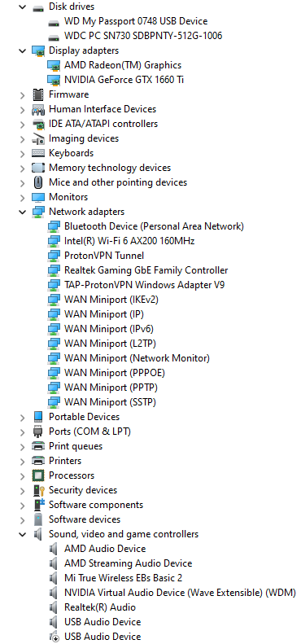This screenshot has width=301, height=644.
Task: Click the IDE ATA/ATAPI controllers icon
Action: (x=38, y=124)
